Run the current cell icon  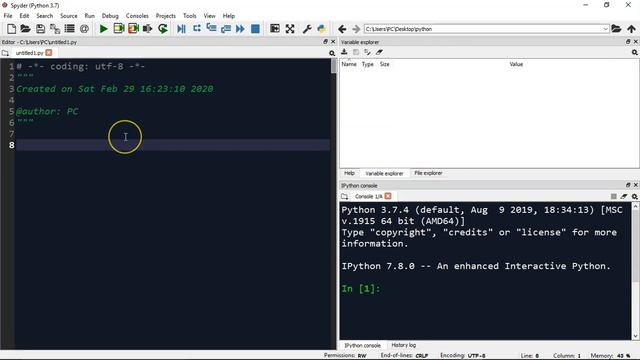coord(119,29)
